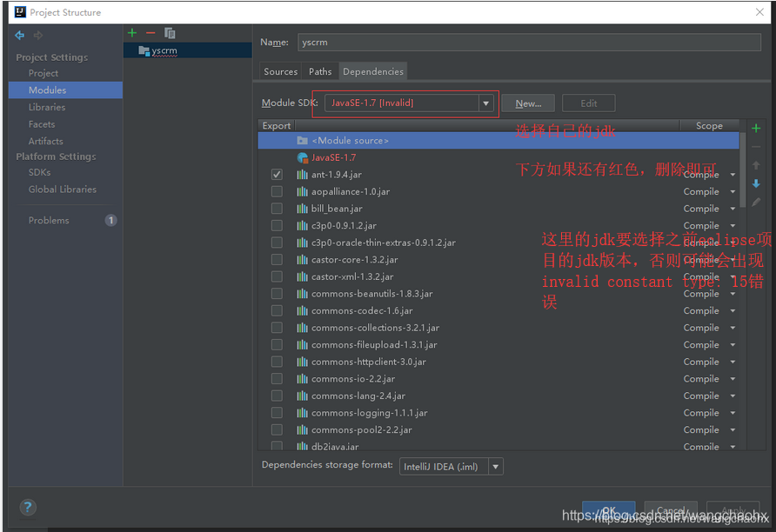776x532 pixels.
Task: Click the JavaSE-1.7 SDK globe icon
Action: 303,157
